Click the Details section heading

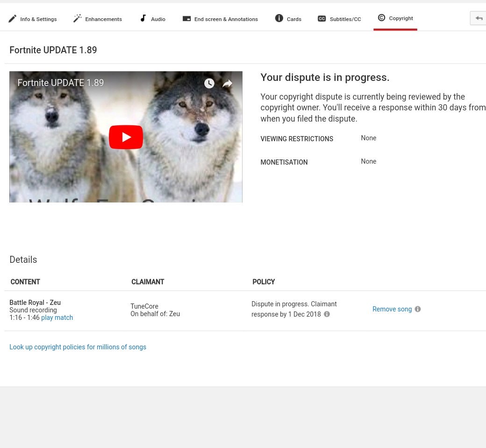tap(23, 260)
